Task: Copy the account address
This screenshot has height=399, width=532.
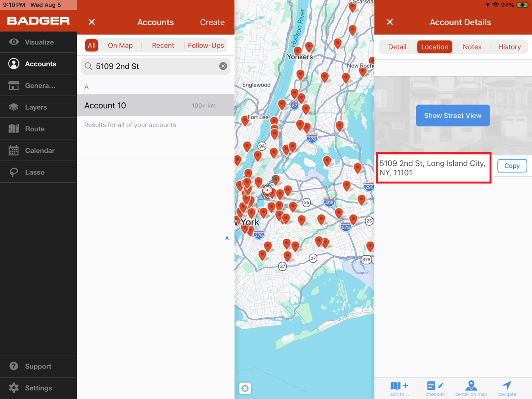Action: click(x=512, y=166)
